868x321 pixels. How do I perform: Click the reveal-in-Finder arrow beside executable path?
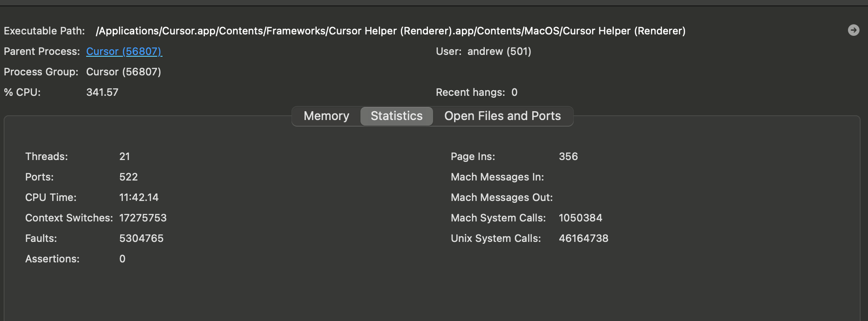coord(853,30)
